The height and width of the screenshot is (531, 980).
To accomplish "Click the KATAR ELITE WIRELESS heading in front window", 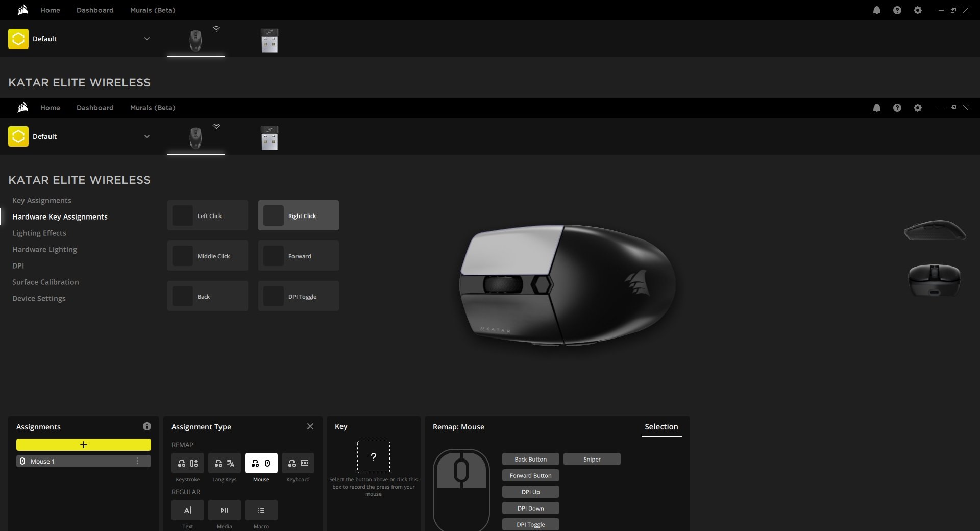I will tap(80, 180).
